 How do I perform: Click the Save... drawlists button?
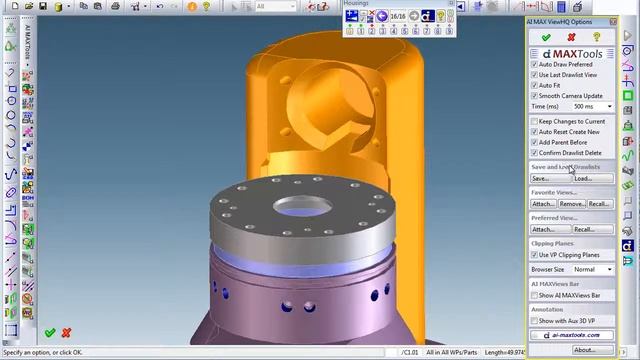click(x=551, y=179)
